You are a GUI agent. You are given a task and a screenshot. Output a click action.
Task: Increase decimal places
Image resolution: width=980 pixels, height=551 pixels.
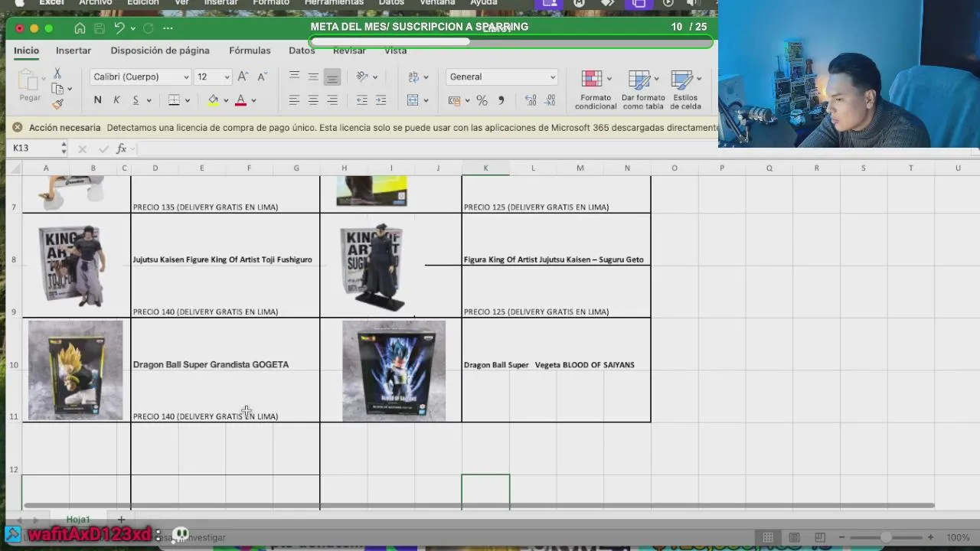pyautogui.click(x=531, y=100)
